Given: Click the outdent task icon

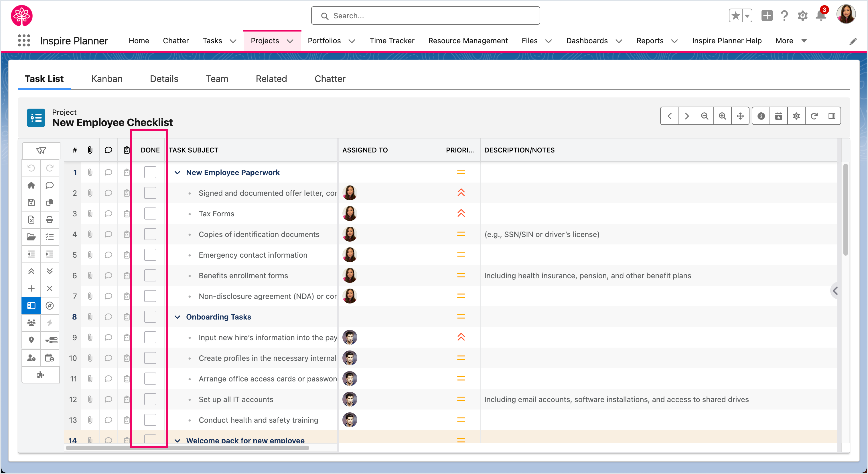Looking at the screenshot, I should pyautogui.click(x=31, y=254).
